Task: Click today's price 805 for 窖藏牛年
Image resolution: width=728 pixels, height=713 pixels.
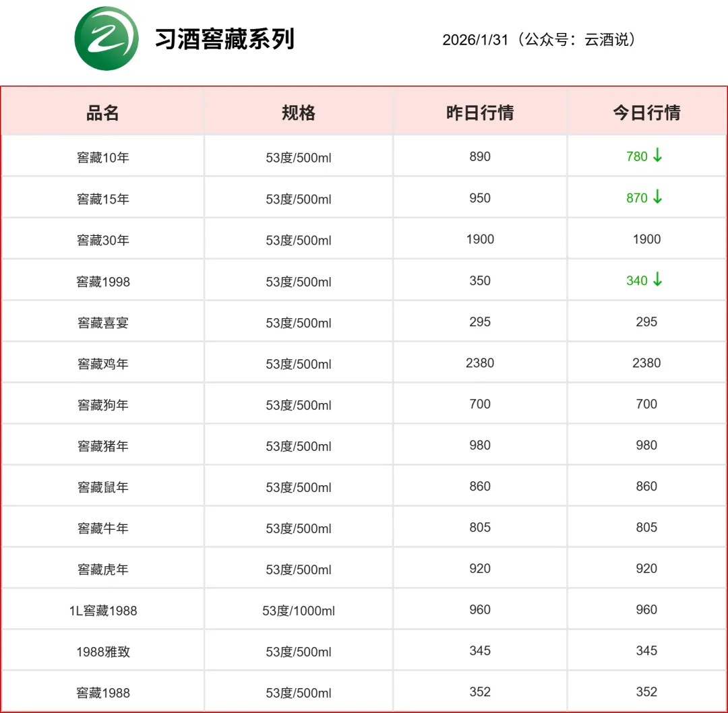Action: pyautogui.click(x=646, y=527)
